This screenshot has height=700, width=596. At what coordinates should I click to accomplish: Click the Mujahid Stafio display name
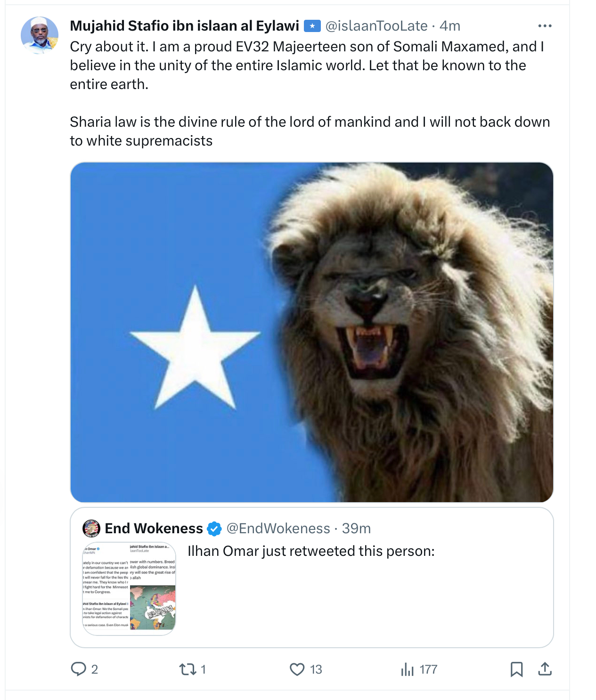coord(184,26)
